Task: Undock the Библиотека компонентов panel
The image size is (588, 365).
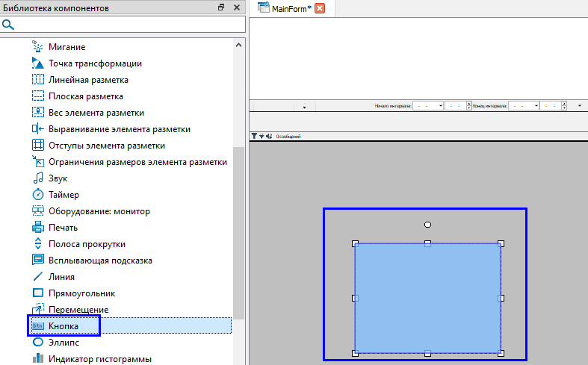Action: click(x=221, y=7)
